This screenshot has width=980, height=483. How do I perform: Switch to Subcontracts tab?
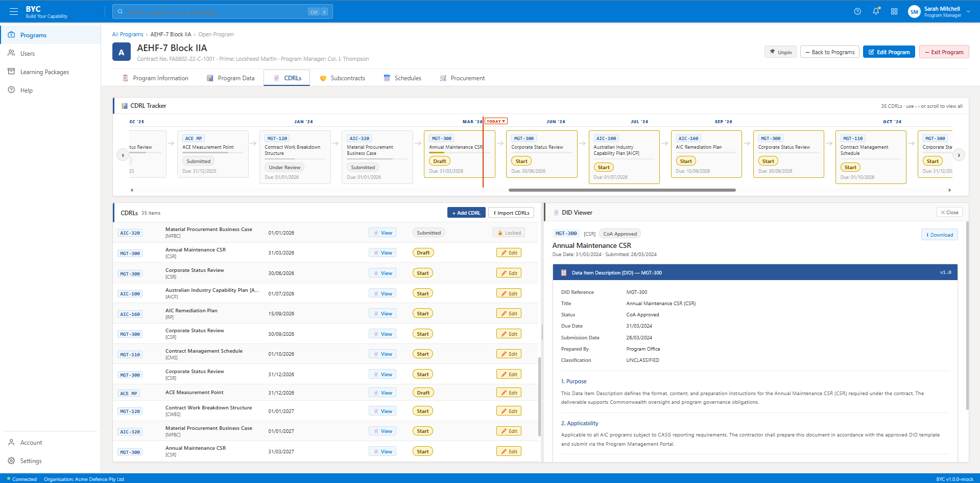click(x=343, y=78)
